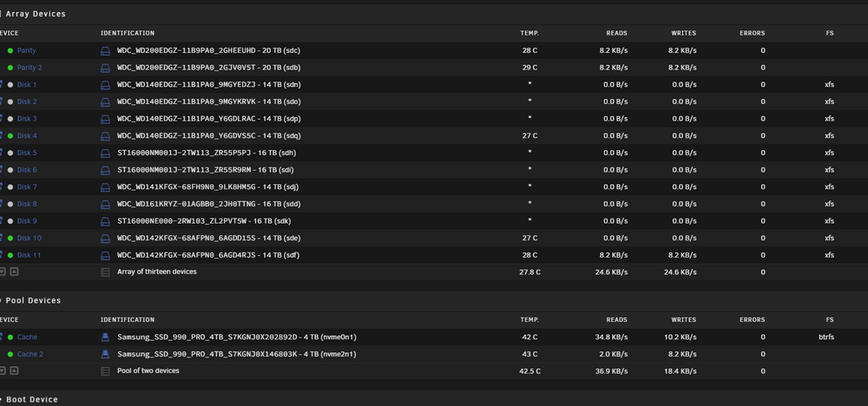Click the green status dot next to Cache 2
Viewport: 868px width, 406px height.
click(x=10, y=354)
